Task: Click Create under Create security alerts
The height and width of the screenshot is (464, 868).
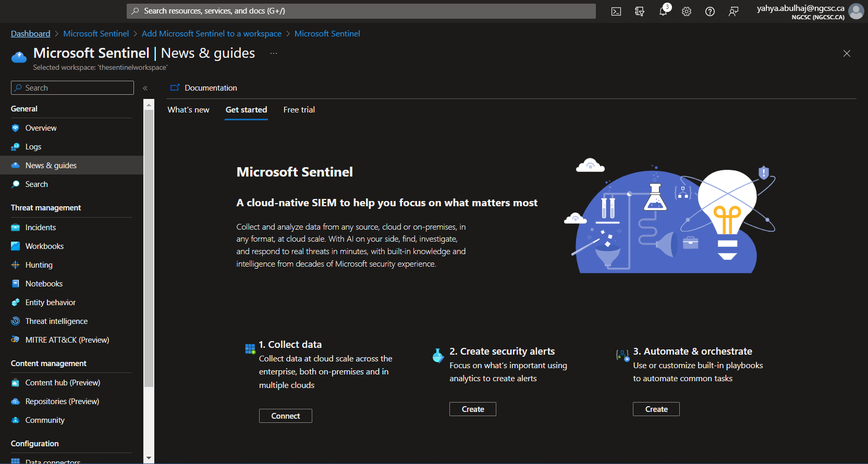Action: tap(473, 409)
